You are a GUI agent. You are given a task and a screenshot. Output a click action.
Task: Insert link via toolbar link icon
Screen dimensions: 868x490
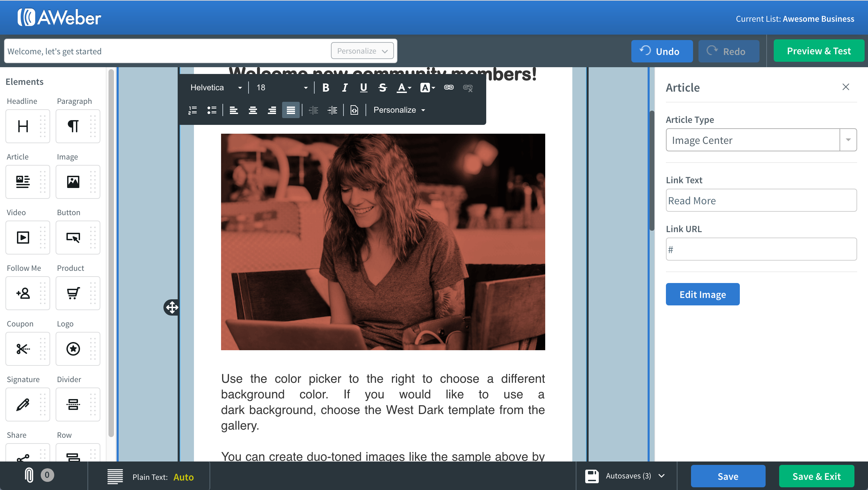(x=449, y=88)
